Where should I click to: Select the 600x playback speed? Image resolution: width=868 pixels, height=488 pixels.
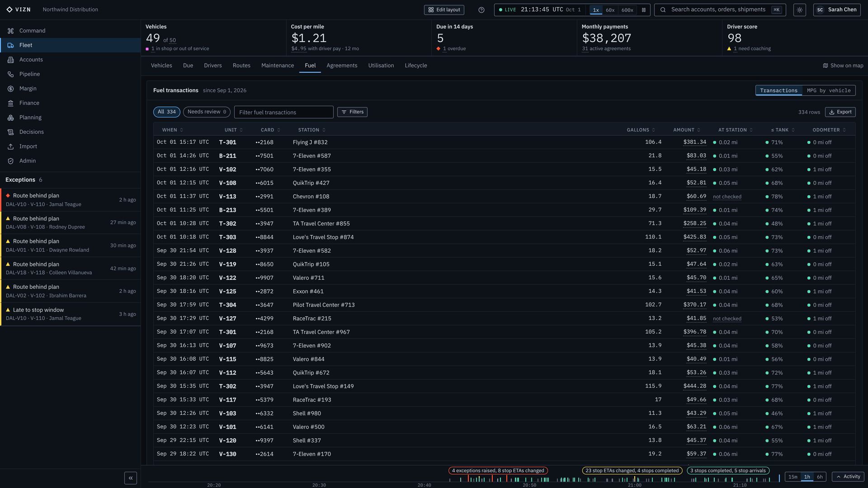tap(627, 10)
